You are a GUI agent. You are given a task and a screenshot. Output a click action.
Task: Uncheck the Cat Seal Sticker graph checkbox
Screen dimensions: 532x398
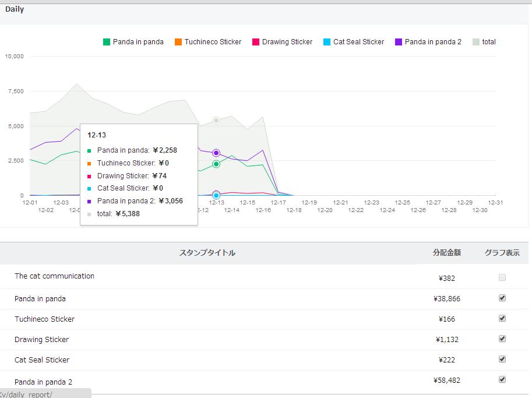502,359
